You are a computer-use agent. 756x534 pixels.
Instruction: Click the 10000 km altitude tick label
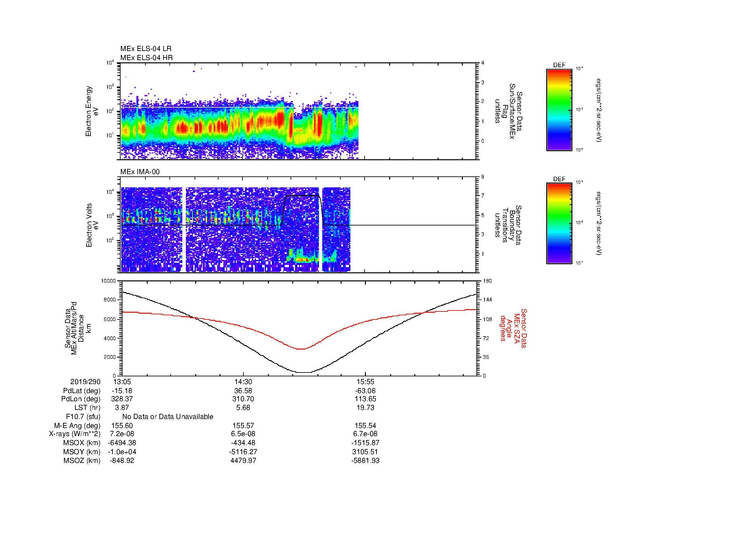[109, 281]
